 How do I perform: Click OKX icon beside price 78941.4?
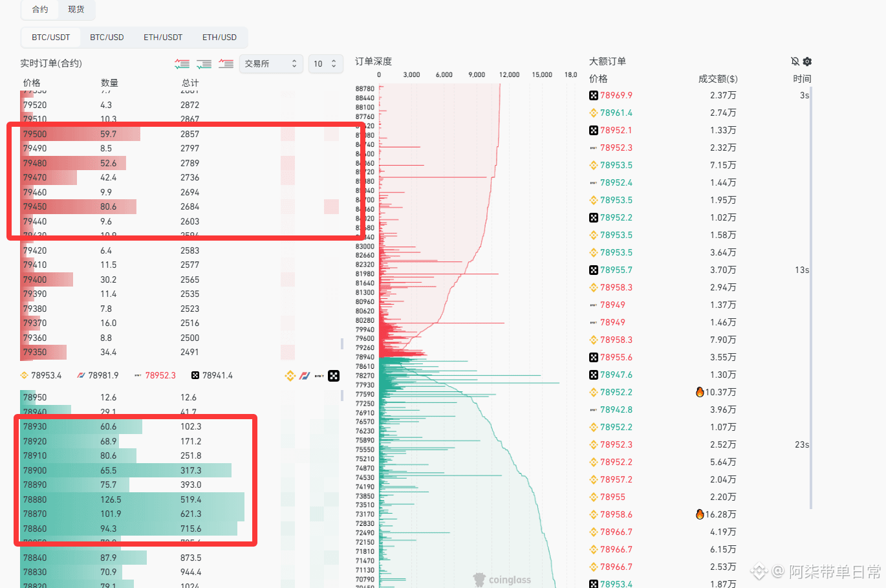click(x=195, y=375)
